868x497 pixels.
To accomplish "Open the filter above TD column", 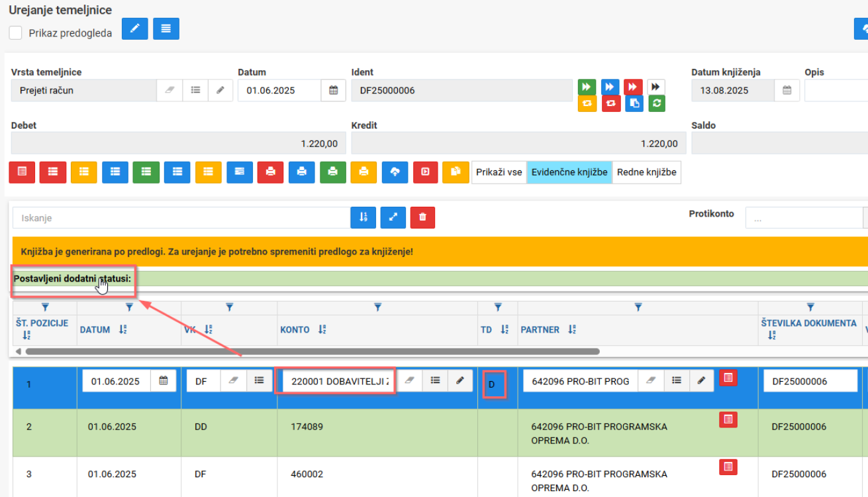I will pos(498,307).
